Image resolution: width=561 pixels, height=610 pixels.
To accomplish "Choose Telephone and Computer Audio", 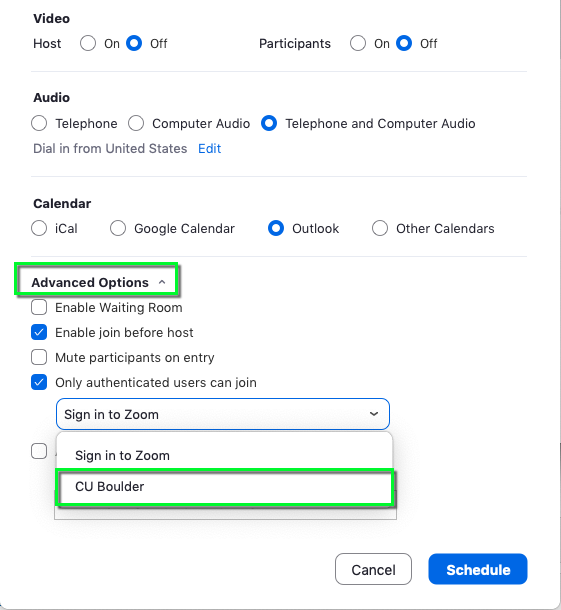I will 269,123.
